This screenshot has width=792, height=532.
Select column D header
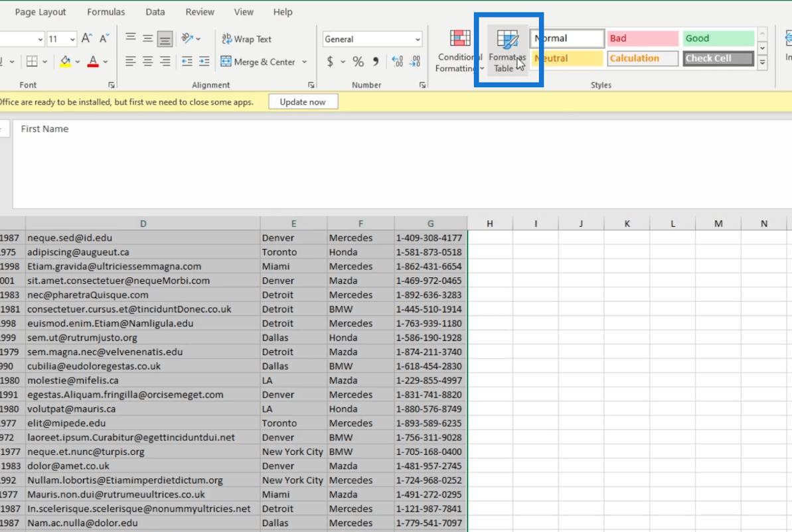(x=143, y=224)
